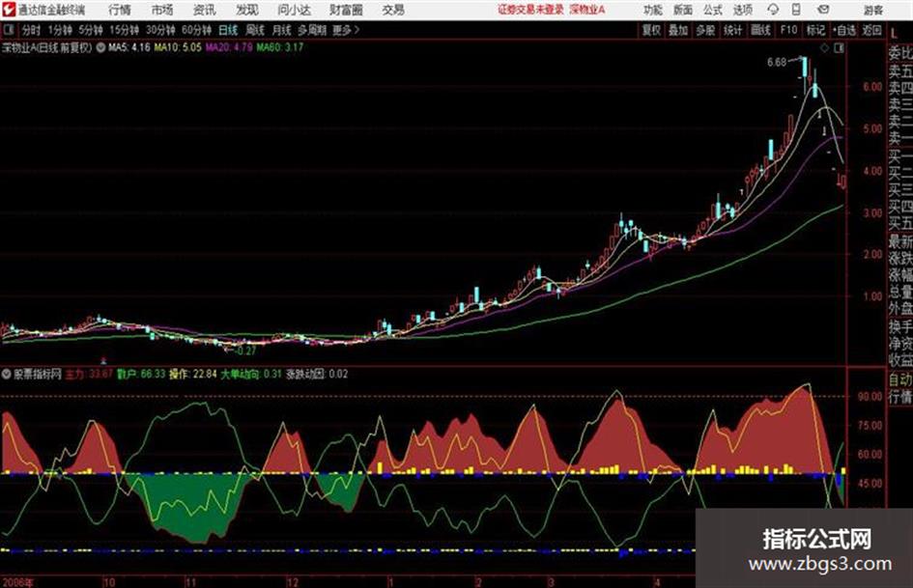The image size is (913, 588).
Task: Click the 0.27 low price marker
Action: [245, 351]
